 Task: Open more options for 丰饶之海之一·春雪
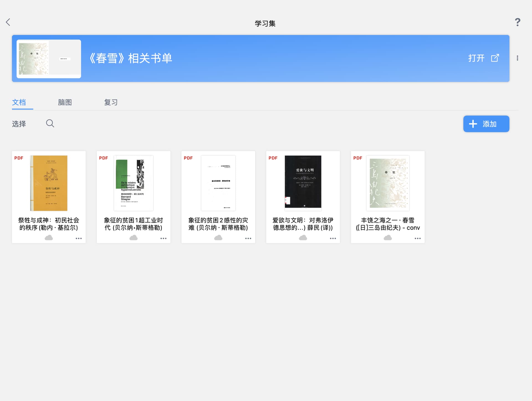pos(418,238)
